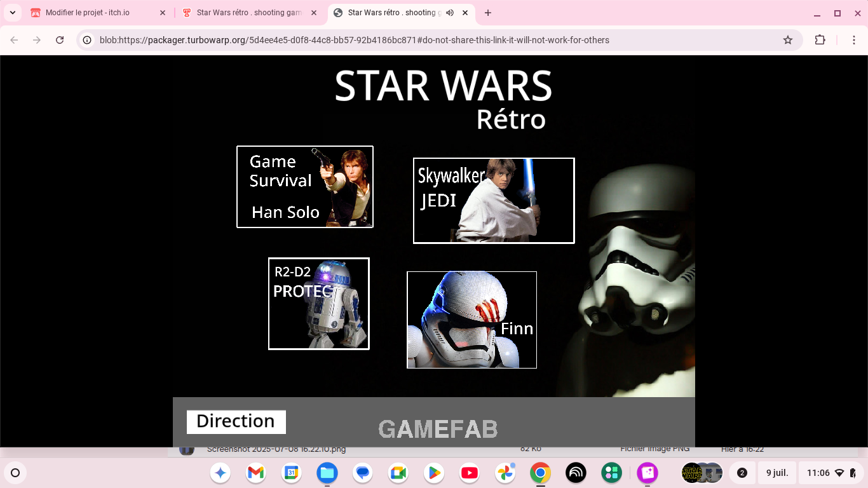
Task: Open Google Meet from the shelf
Action: [398, 473]
